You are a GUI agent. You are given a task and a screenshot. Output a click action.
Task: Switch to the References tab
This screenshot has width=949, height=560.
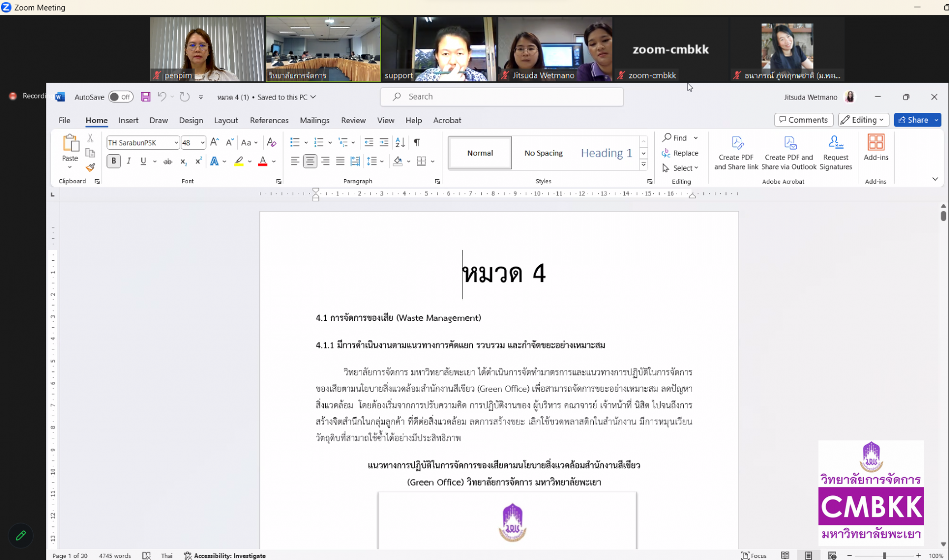tap(269, 121)
